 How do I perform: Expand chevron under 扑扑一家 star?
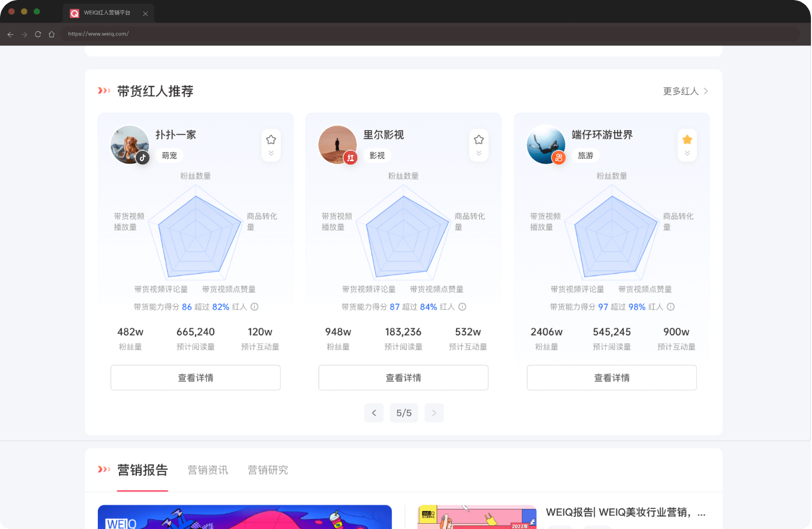tap(271, 153)
